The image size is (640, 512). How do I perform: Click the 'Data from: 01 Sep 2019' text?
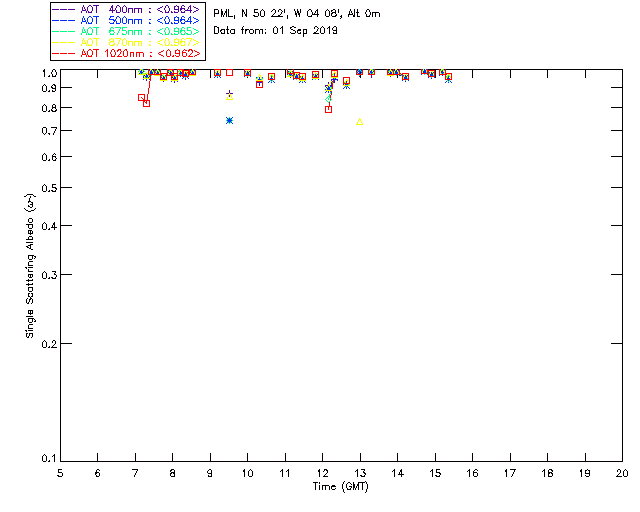276,31
